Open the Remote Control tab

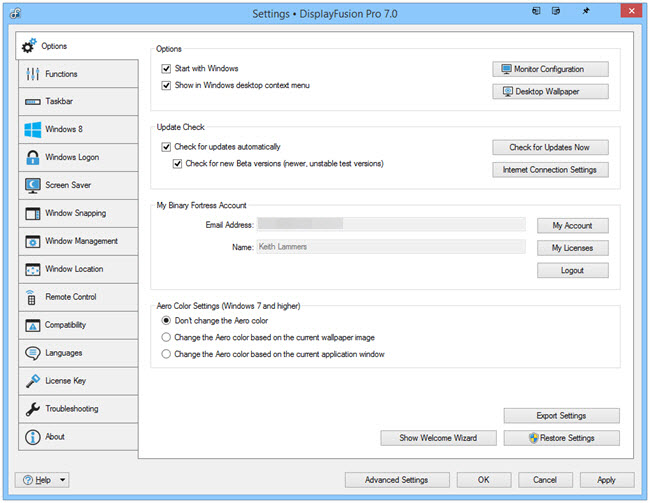point(78,297)
